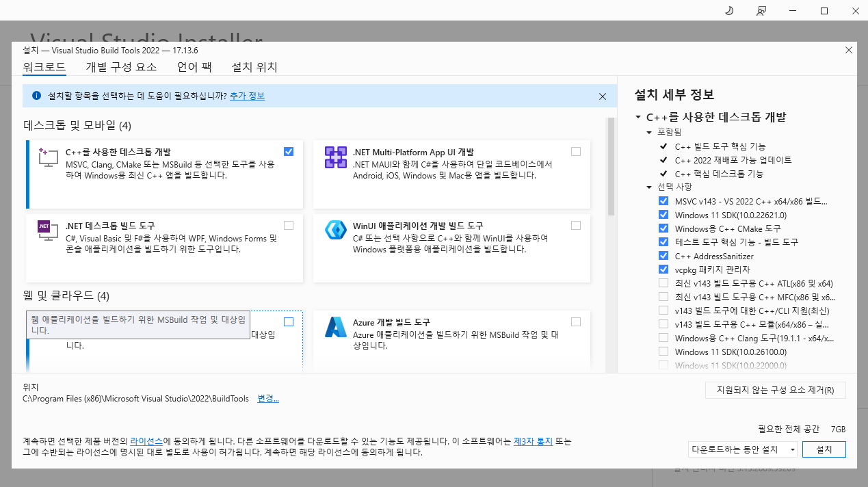Click the C++ desktop development workload icon
Screen dimensions: 868x487
pos(49,157)
